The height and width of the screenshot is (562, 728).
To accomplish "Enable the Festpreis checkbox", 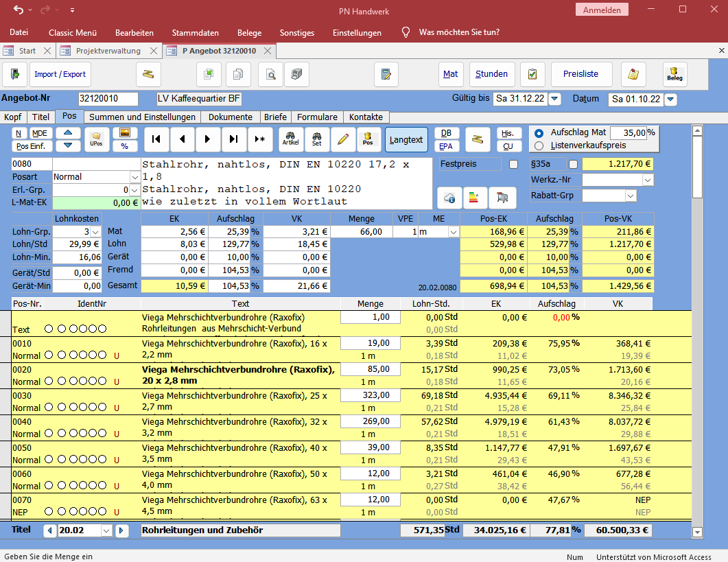I will click(513, 165).
